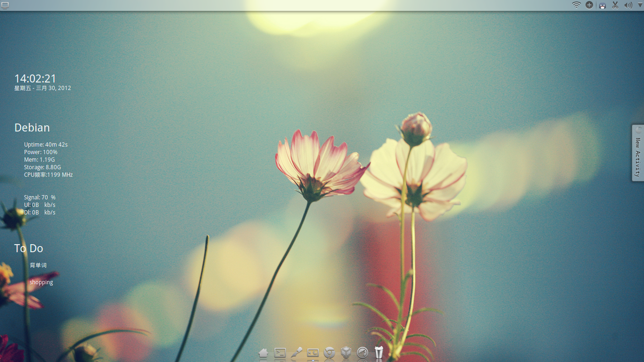Open the QQ penguin tray icon

tap(603, 5)
